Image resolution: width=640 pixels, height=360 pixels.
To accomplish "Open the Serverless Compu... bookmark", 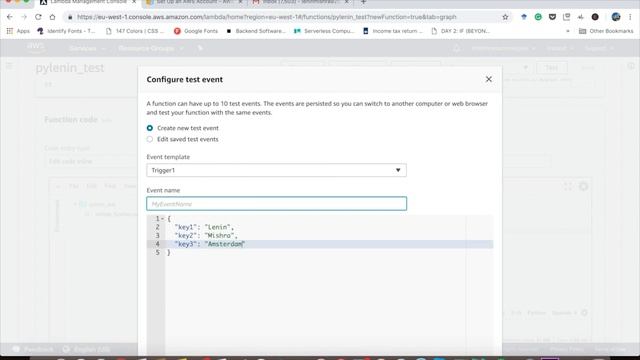I will (x=324, y=31).
